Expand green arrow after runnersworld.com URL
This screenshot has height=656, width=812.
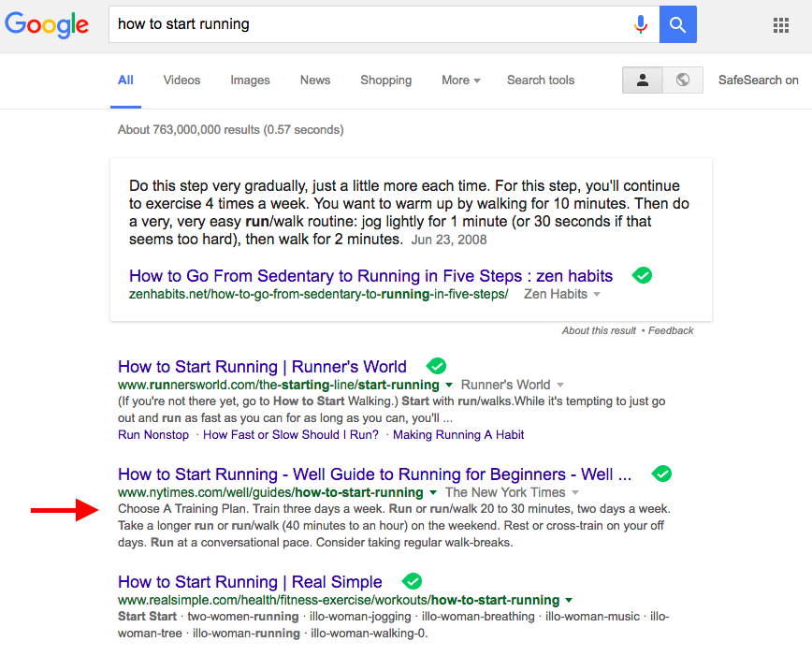point(449,385)
